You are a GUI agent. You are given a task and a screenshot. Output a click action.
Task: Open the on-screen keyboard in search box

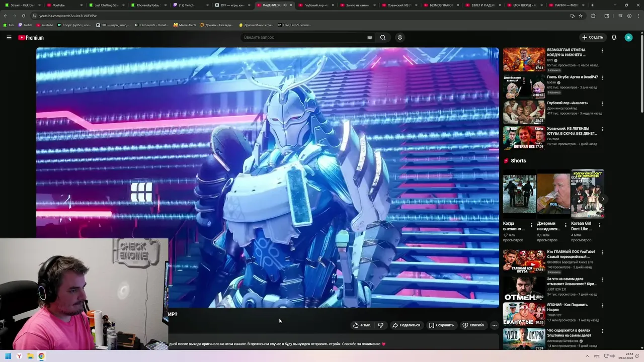coord(370,38)
